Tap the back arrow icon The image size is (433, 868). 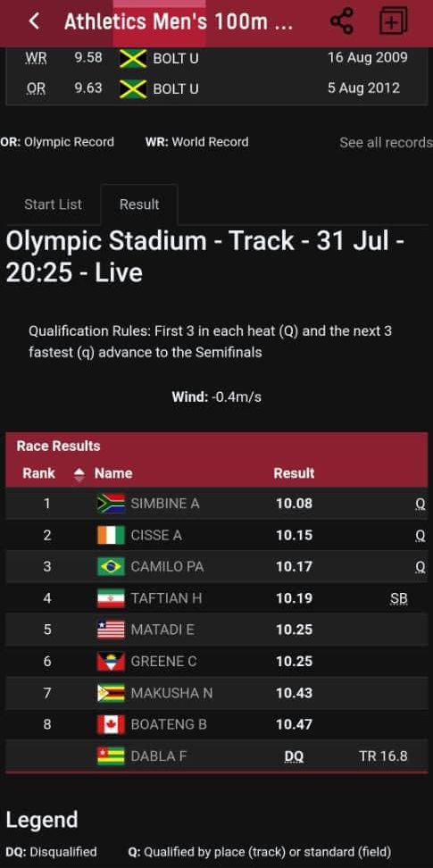(34, 21)
